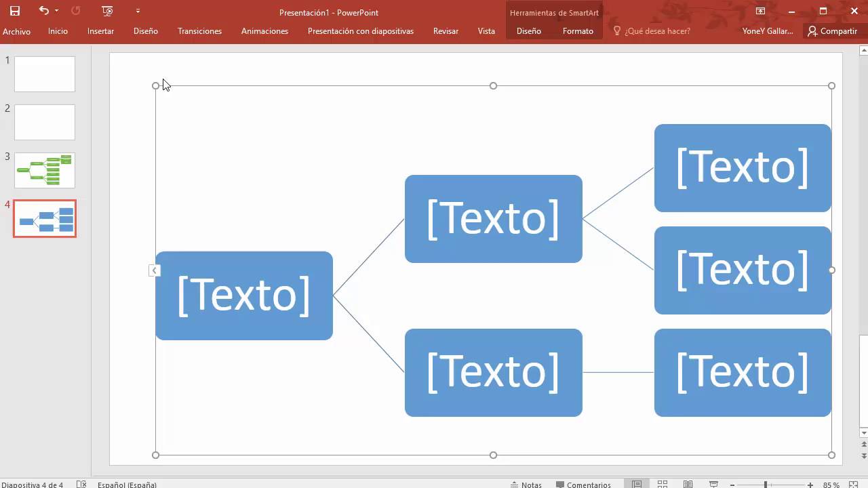Expand the SmartArt text pane arrow
The height and width of the screenshot is (488, 868).
(x=155, y=270)
